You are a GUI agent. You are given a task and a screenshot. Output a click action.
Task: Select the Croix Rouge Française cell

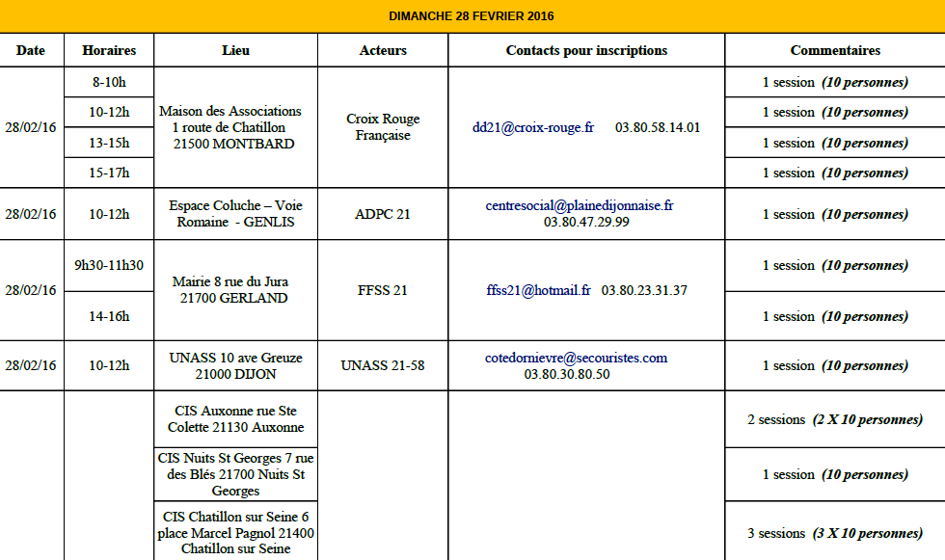click(x=383, y=127)
